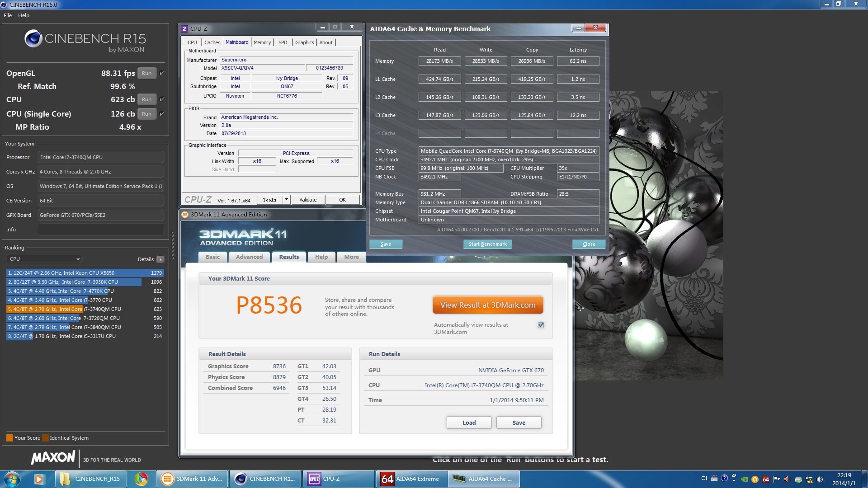This screenshot has width=868, height=488.
Task: Switch to SPD tab in CPU-Z
Action: click(283, 42)
